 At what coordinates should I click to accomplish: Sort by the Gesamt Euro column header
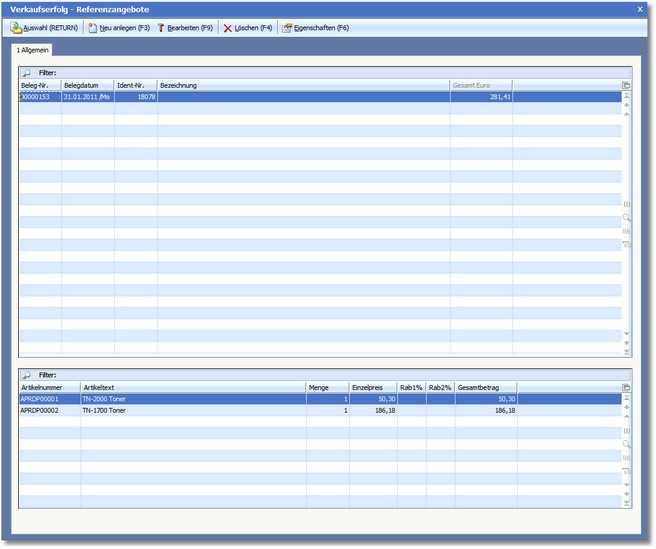click(480, 86)
